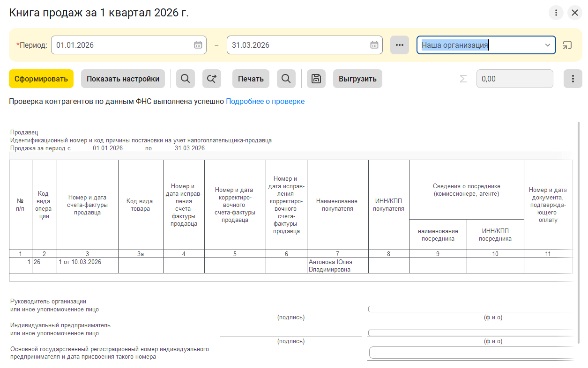Open the start date calendar picker
This screenshot has width=588, height=368.
coord(198,45)
